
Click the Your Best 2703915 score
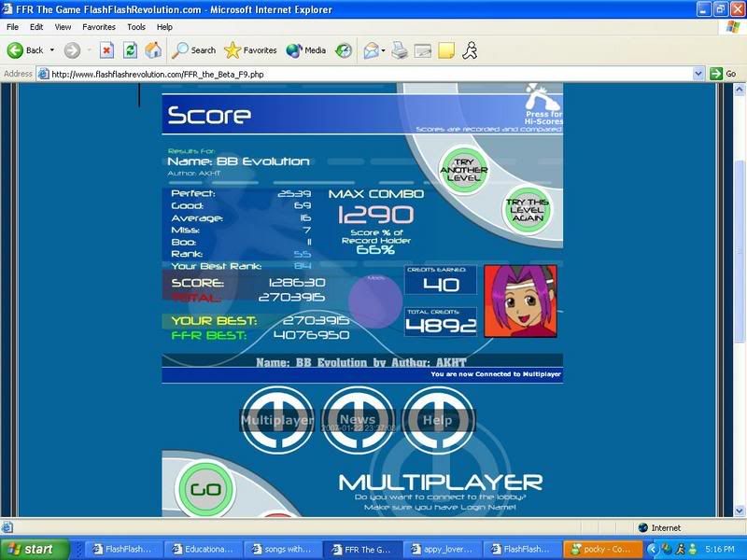(316, 320)
